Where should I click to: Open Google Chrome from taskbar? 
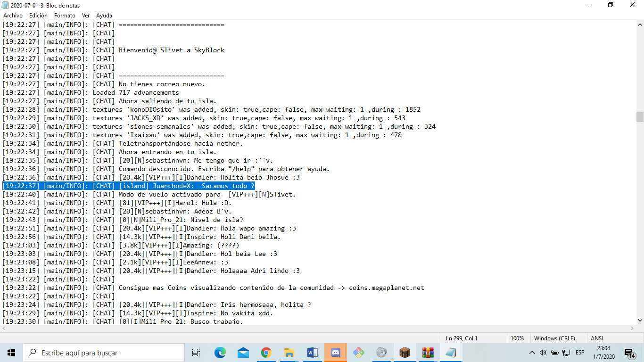tap(266, 353)
